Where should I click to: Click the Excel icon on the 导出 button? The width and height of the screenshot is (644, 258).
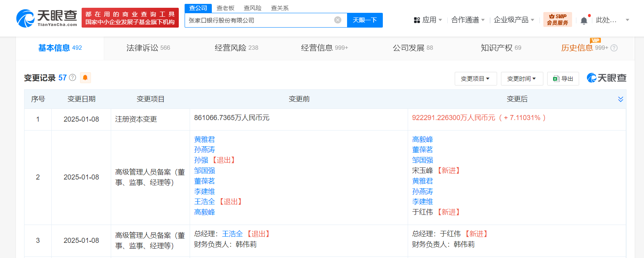[x=556, y=79]
